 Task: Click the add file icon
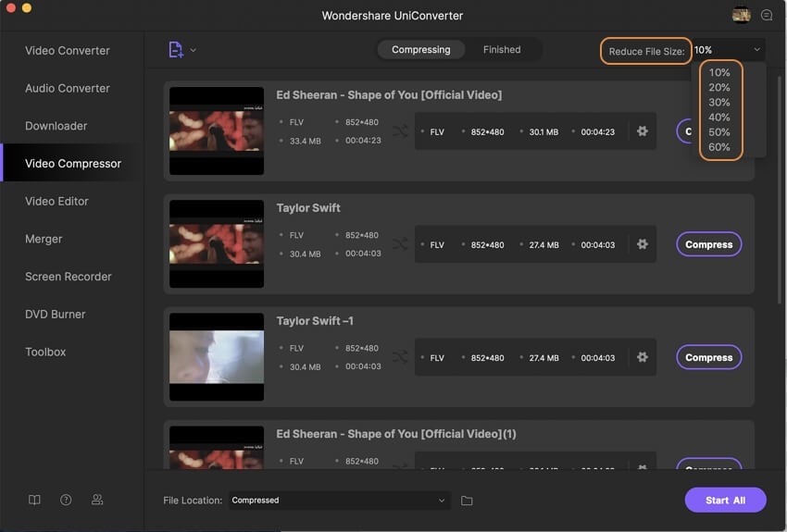176,50
